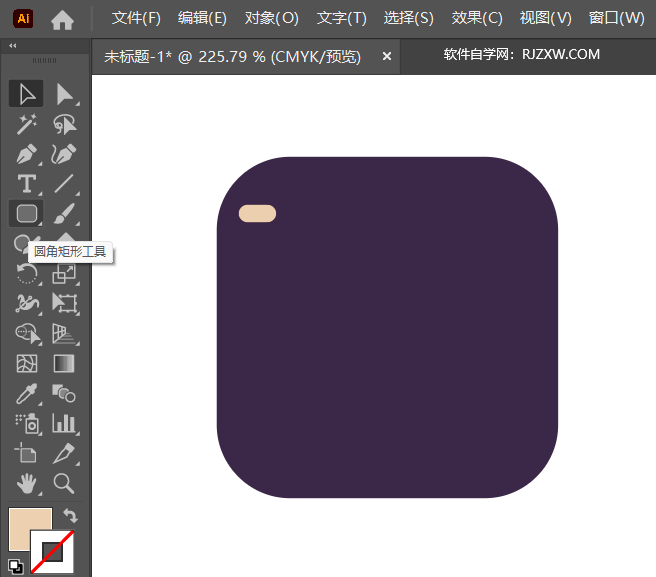Choose the Scale tool
The width and height of the screenshot is (656, 577).
tap(64, 274)
